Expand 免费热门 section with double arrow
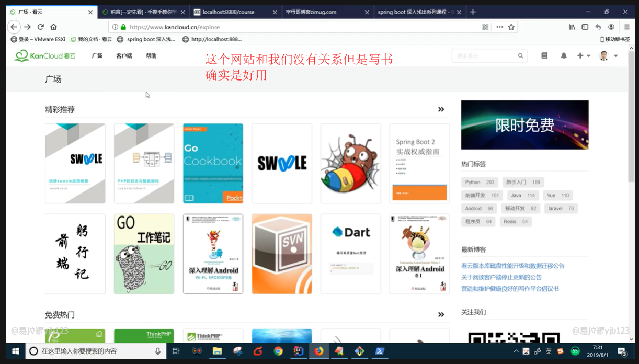This screenshot has width=639, height=364. pyautogui.click(x=441, y=314)
